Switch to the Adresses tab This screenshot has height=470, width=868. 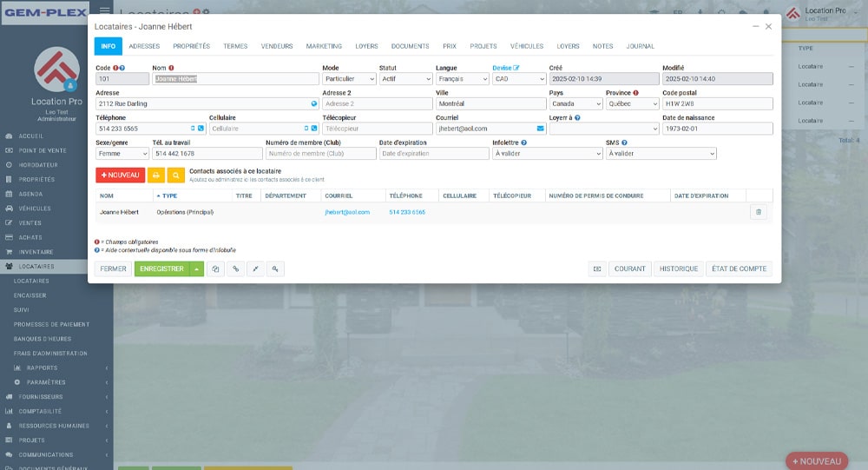coord(143,46)
